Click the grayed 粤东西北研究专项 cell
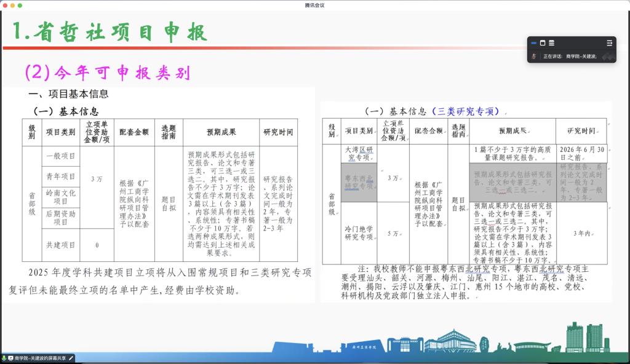Image resolution: width=630 pixels, height=364 pixels. [x=359, y=181]
